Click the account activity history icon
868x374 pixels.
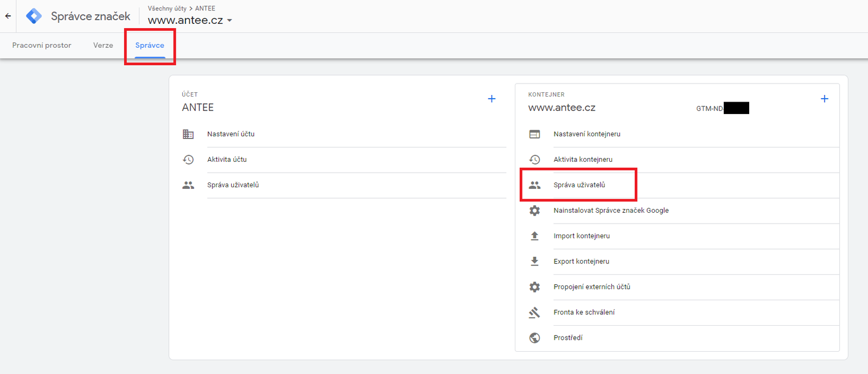coord(188,160)
